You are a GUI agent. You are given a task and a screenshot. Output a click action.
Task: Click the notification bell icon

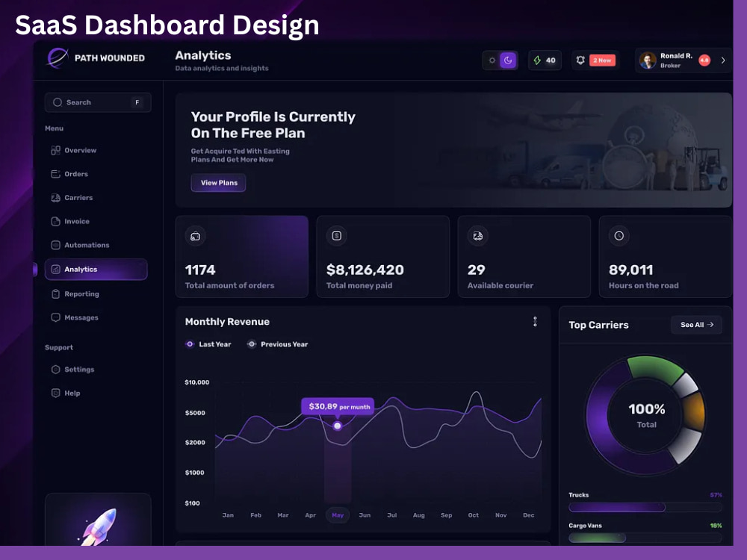[580, 60]
